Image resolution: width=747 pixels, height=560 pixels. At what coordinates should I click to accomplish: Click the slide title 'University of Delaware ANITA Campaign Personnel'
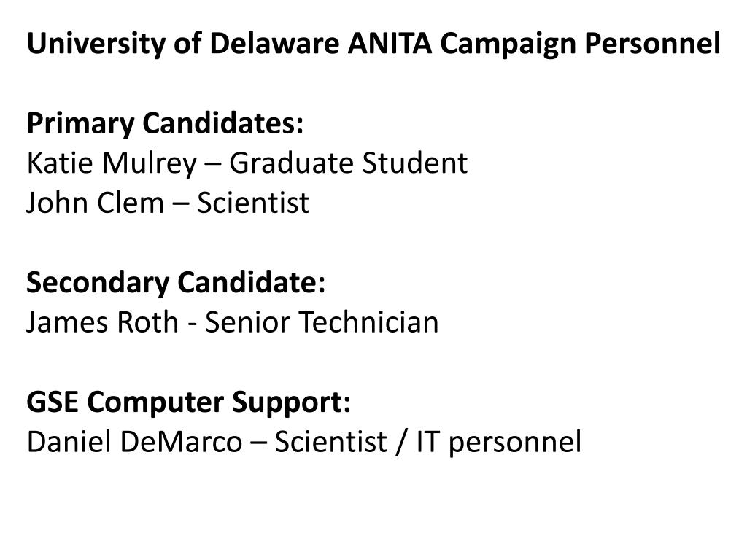pos(373,44)
